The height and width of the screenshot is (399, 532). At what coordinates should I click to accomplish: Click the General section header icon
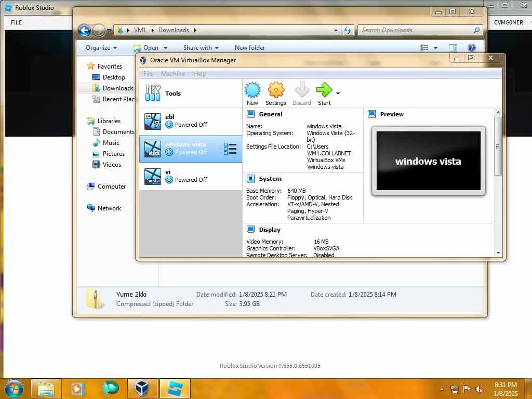[x=251, y=114]
